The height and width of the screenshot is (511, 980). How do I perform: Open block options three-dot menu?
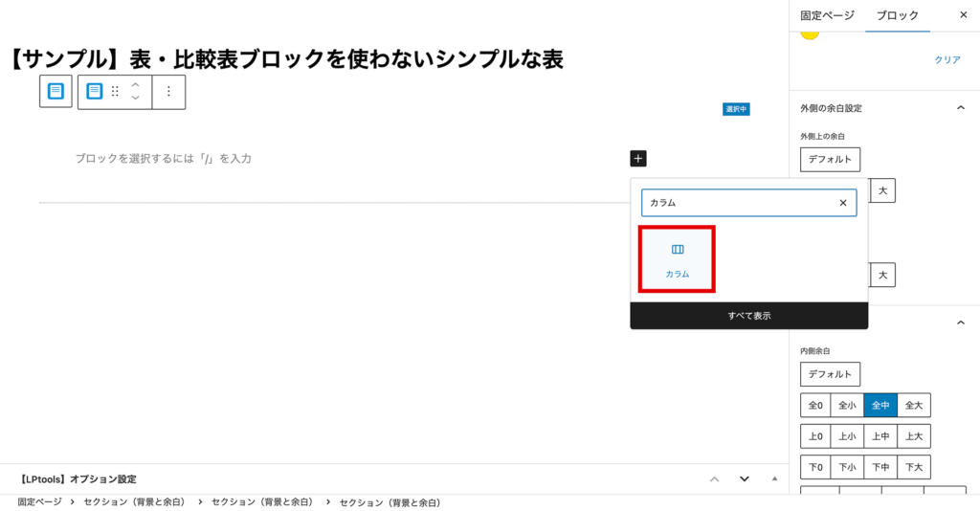click(x=168, y=92)
